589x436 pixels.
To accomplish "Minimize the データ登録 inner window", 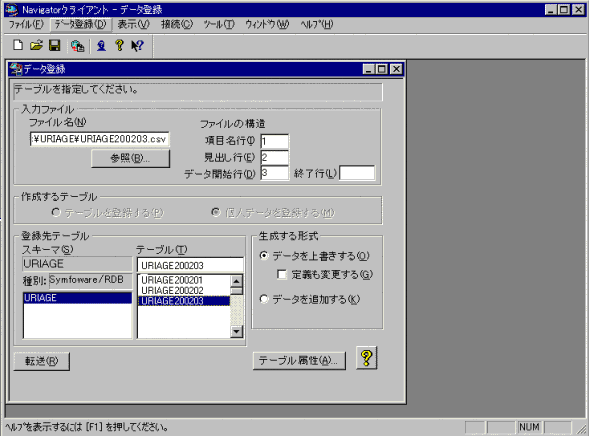I will pos(369,69).
